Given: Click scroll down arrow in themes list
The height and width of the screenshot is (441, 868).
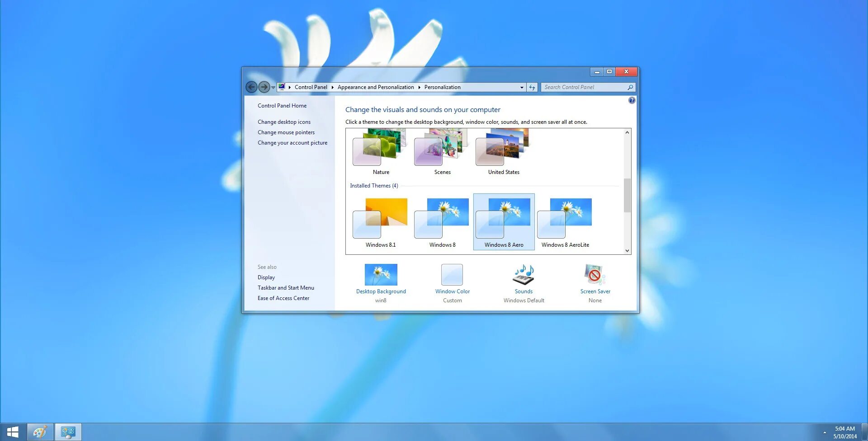Looking at the screenshot, I should 627,251.
